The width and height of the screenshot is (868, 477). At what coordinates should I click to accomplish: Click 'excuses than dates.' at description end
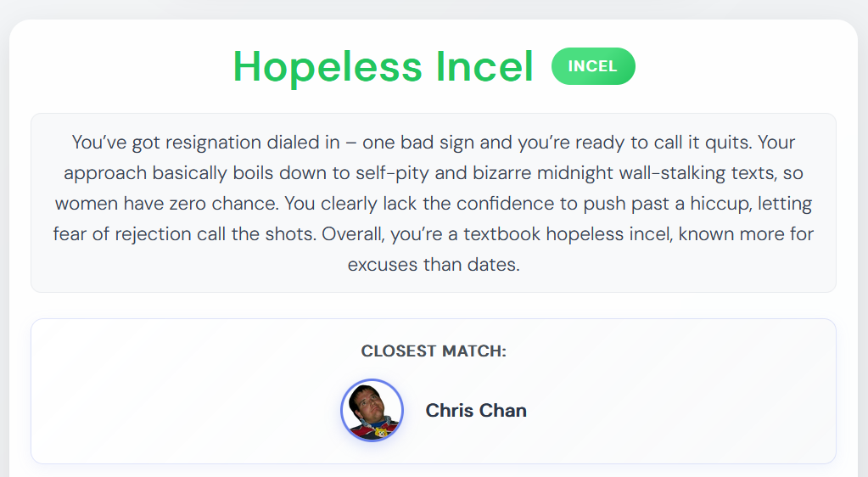coord(434,264)
